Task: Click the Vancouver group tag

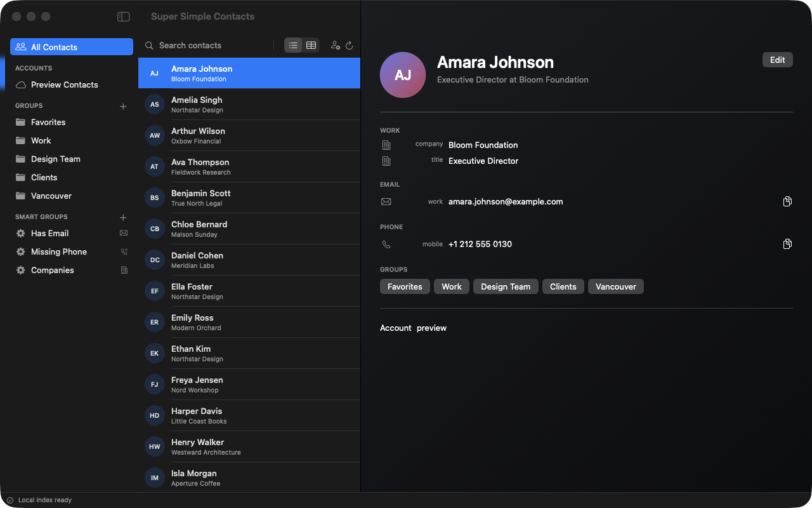Action: pos(616,286)
